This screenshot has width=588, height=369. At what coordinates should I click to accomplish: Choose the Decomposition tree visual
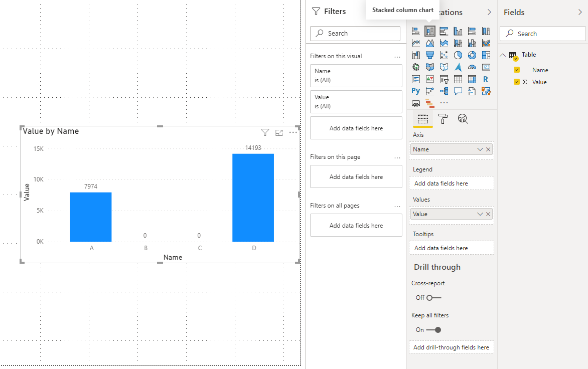tap(444, 91)
